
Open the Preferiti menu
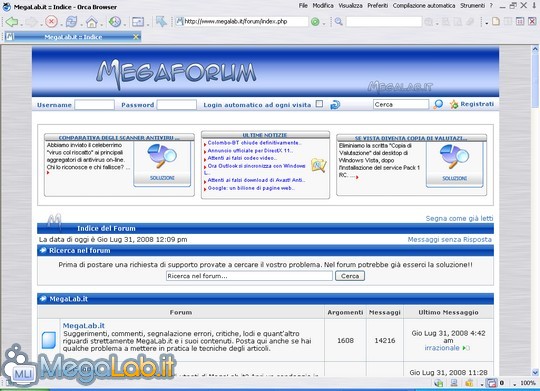click(377, 6)
